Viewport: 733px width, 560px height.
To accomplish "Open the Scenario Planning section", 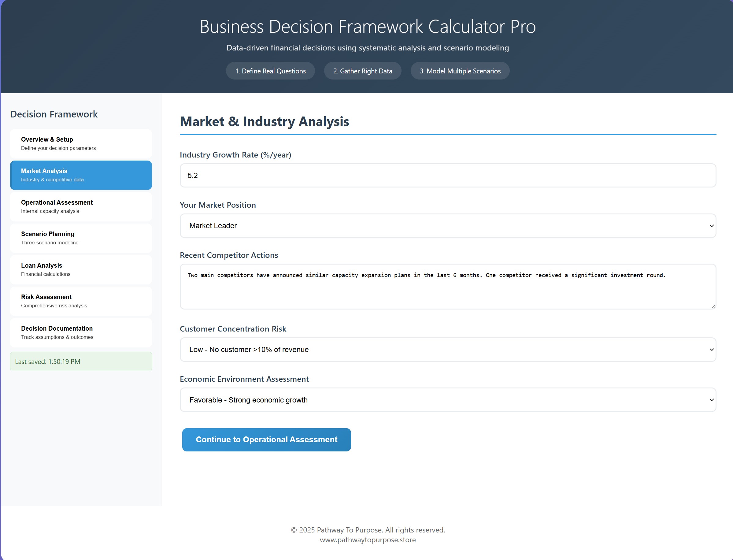I will click(81, 238).
